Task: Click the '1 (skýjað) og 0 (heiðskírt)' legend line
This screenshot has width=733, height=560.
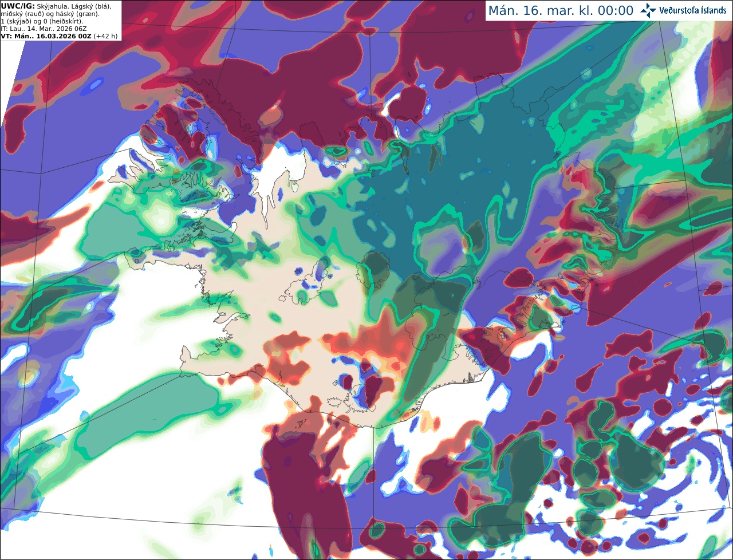Action: (x=42, y=21)
